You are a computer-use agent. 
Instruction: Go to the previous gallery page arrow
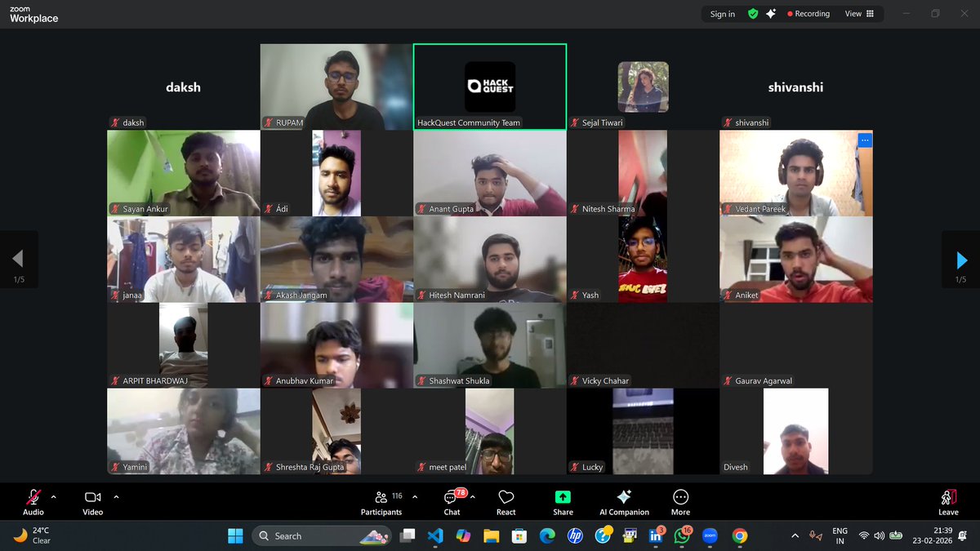point(18,260)
